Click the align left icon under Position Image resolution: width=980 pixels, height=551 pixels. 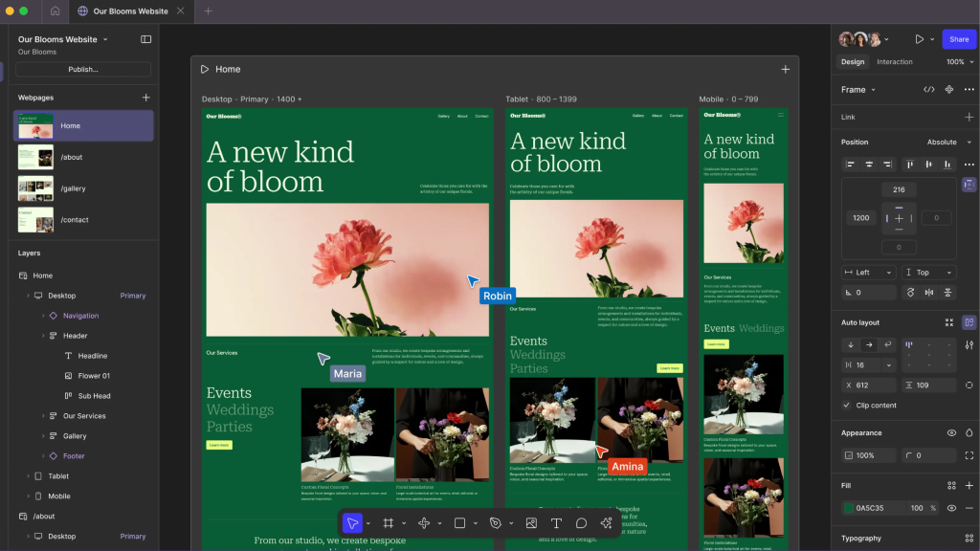[x=850, y=164]
